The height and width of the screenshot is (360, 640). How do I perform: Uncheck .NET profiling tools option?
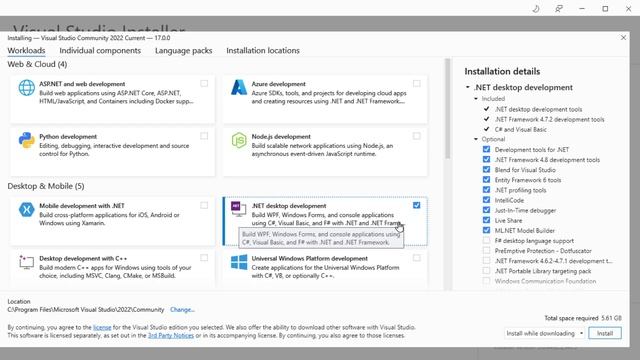coord(486,190)
